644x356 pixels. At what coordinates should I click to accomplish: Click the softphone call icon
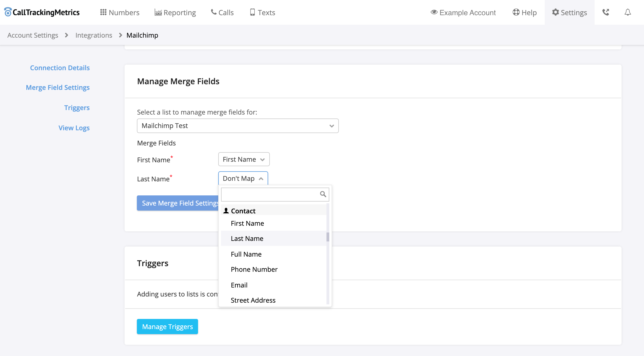pyautogui.click(x=606, y=12)
